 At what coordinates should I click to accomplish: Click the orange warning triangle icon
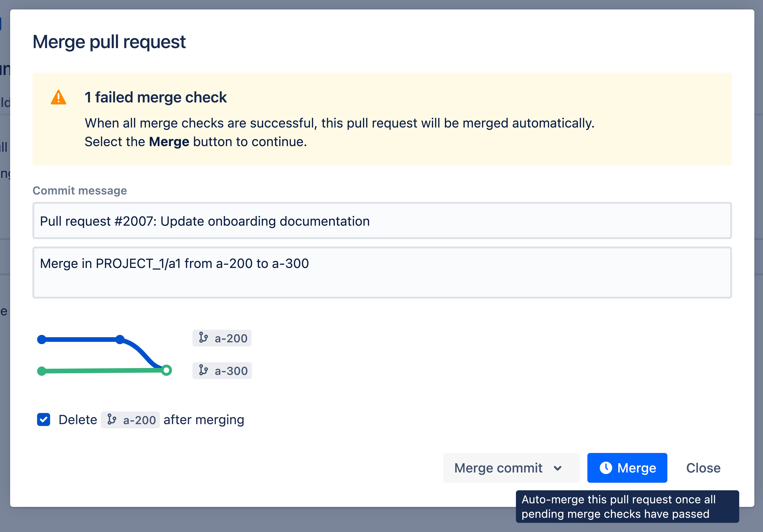[58, 98]
